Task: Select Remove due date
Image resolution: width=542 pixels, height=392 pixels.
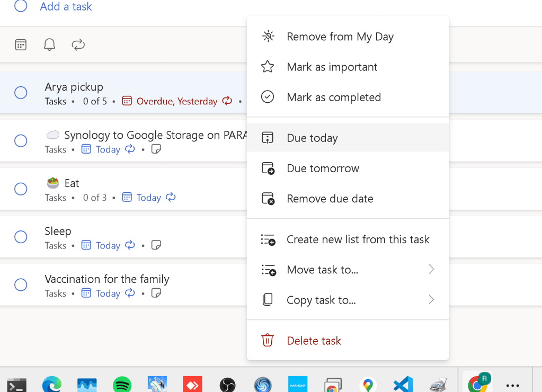Action: click(348, 199)
